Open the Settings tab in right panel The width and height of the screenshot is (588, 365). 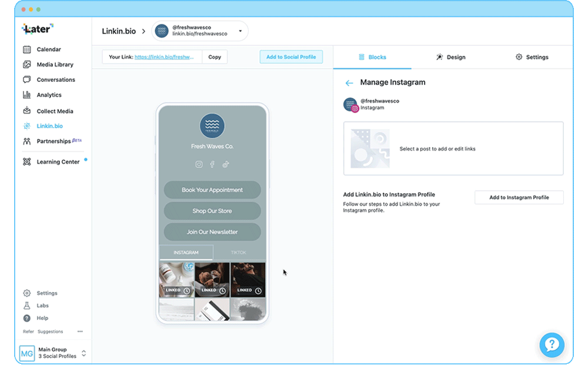pos(532,57)
